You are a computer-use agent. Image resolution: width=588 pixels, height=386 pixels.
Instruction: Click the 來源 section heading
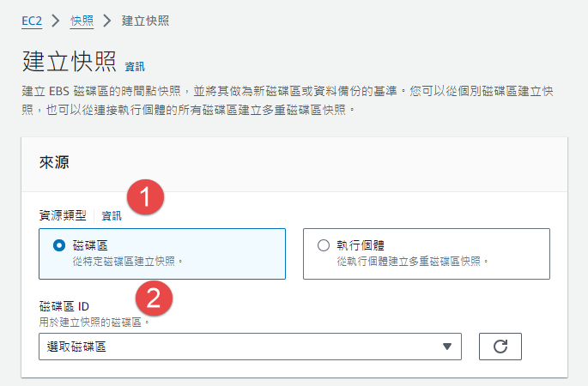pyautogui.click(x=54, y=162)
